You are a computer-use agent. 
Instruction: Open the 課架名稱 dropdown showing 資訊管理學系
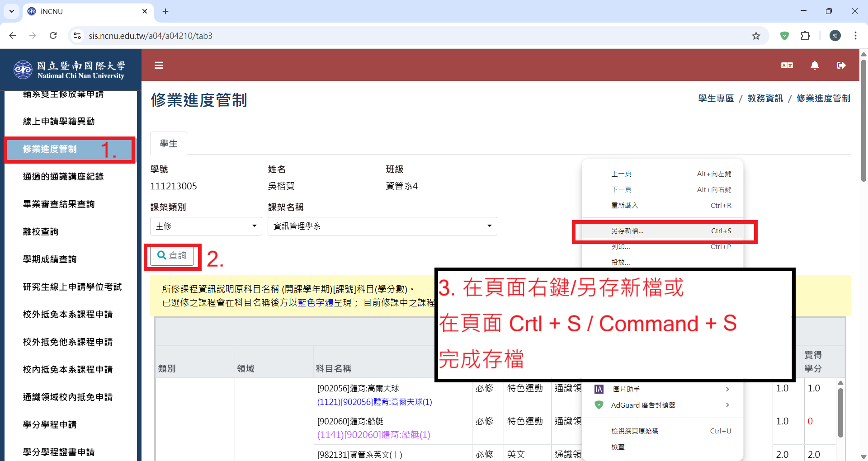[x=382, y=226]
